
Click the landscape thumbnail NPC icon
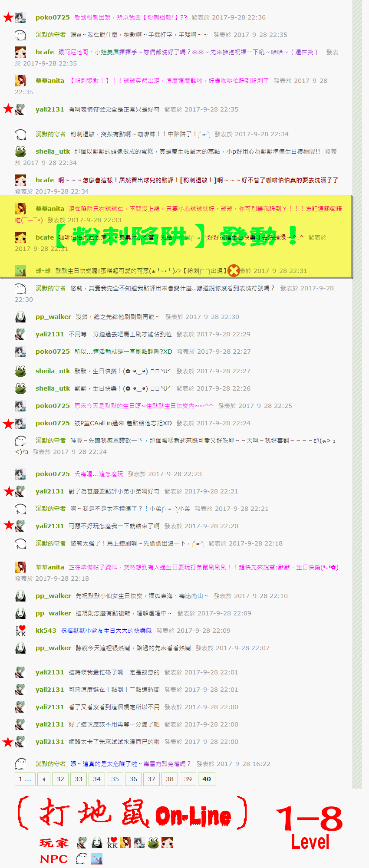click(x=97, y=858)
